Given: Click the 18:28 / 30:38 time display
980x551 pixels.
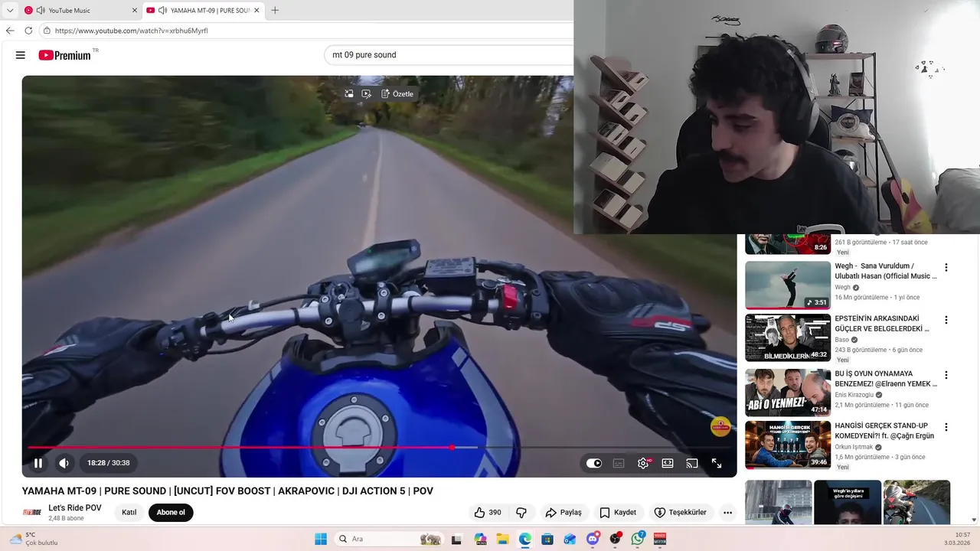Looking at the screenshot, I should pos(108,463).
